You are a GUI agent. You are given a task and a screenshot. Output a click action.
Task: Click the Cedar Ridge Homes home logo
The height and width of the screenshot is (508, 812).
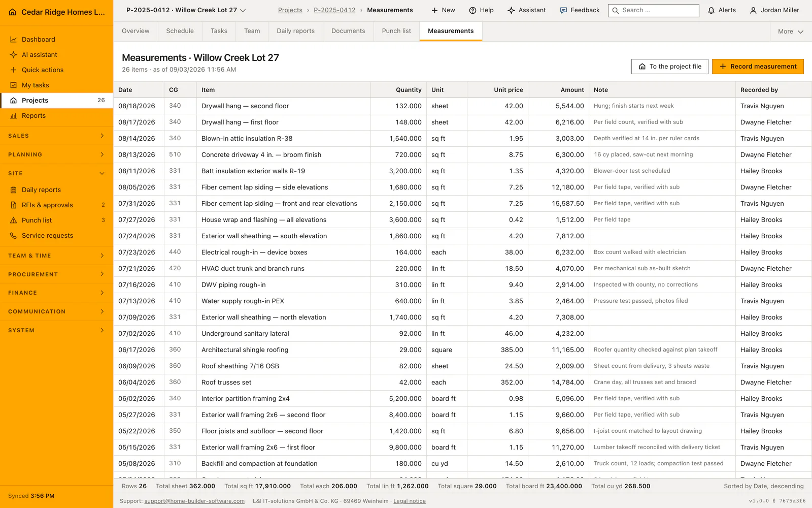[x=13, y=12]
